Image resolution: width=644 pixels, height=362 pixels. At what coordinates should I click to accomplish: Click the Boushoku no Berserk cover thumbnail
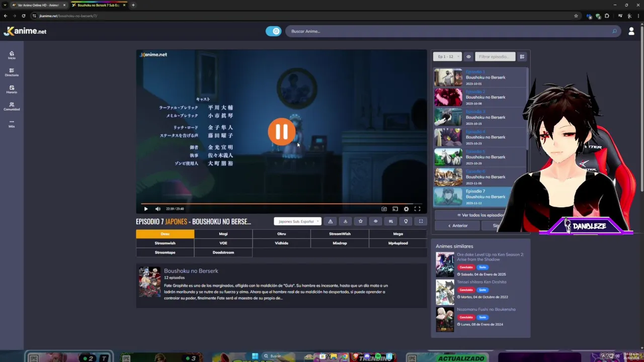(x=149, y=282)
